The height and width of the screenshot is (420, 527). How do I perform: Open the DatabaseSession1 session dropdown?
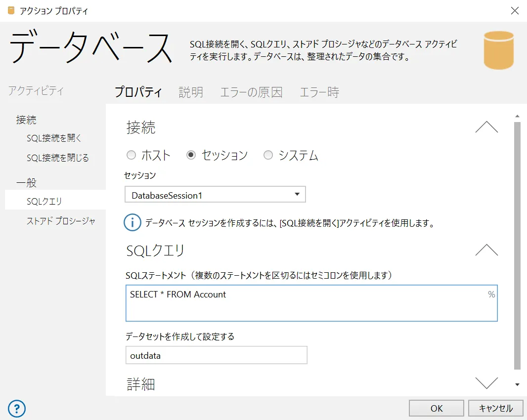[x=215, y=195]
